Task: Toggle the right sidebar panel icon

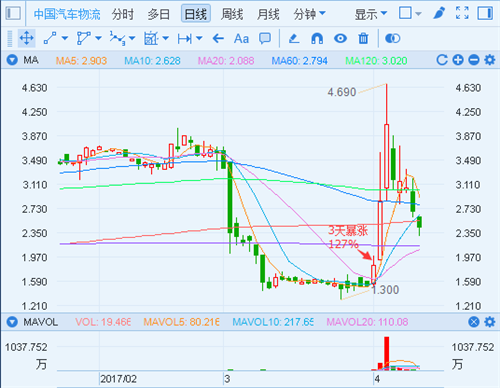Action: coord(485,13)
